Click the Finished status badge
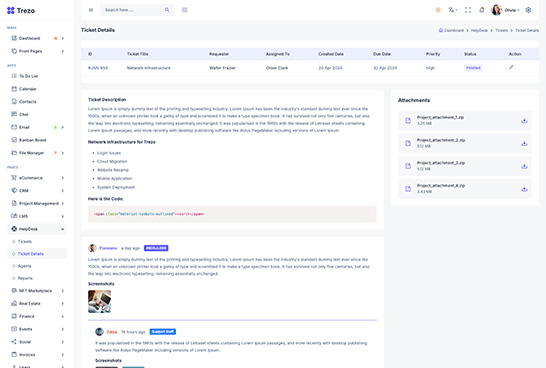Image resolution: width=546 pixels, height=368 pixels. click(473, 68)
